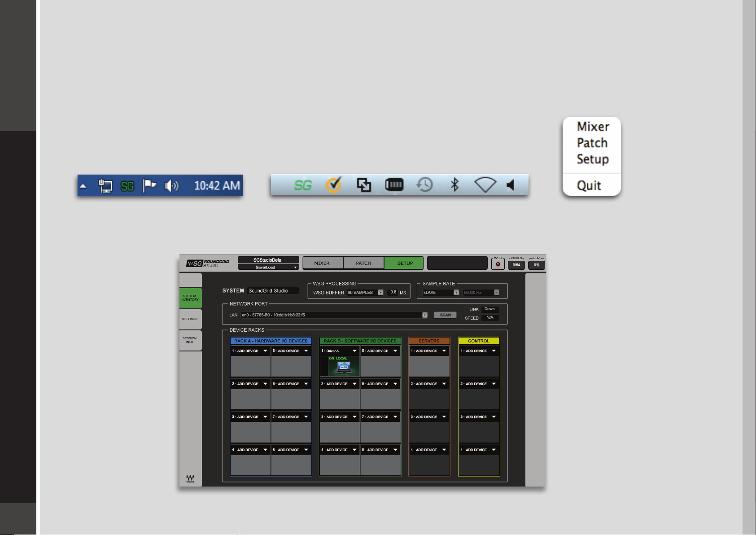756x535 pixels.
Task: Open the Session Info side tab
Action: [190, 340]
